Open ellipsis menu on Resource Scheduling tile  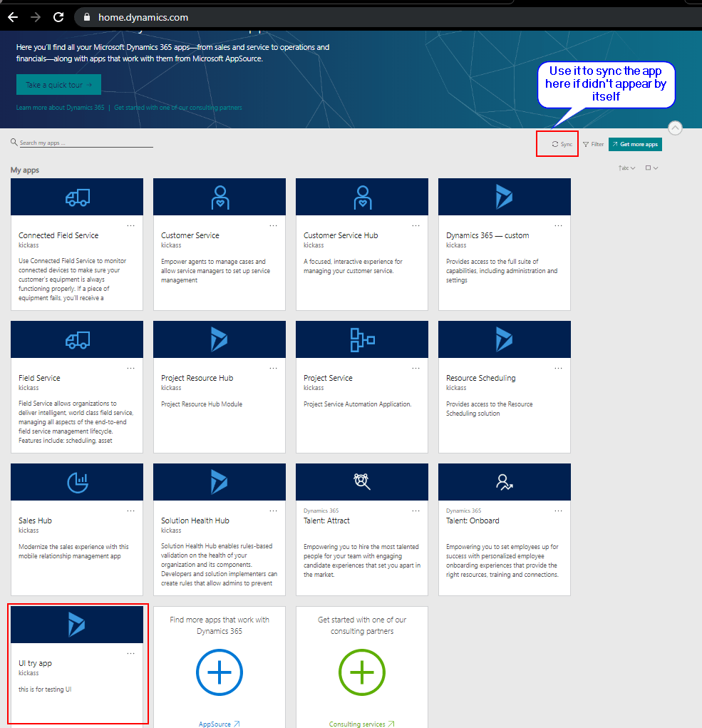point(558,368)
